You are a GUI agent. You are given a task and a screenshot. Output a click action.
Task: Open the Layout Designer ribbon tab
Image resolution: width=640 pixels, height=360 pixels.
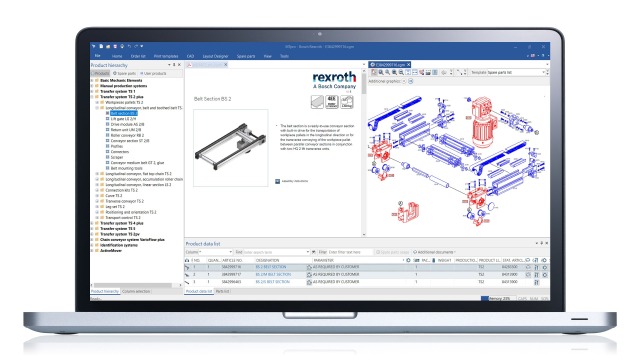(x=215, y=56)
